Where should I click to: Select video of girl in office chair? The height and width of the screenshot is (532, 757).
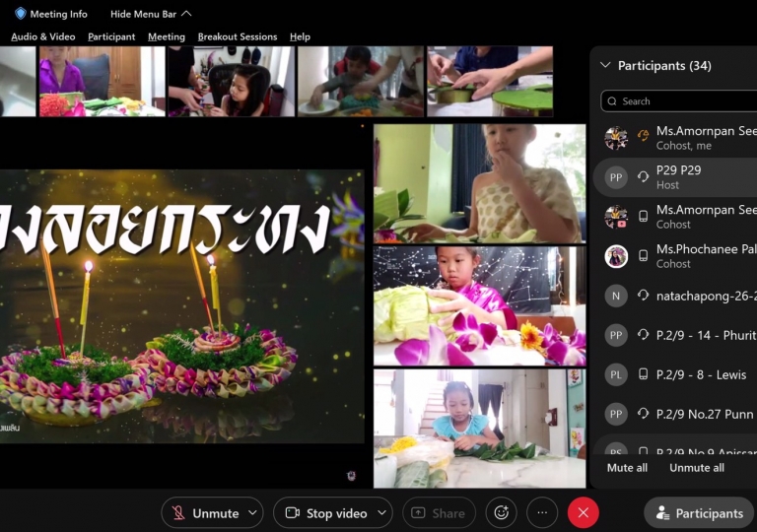232,81
